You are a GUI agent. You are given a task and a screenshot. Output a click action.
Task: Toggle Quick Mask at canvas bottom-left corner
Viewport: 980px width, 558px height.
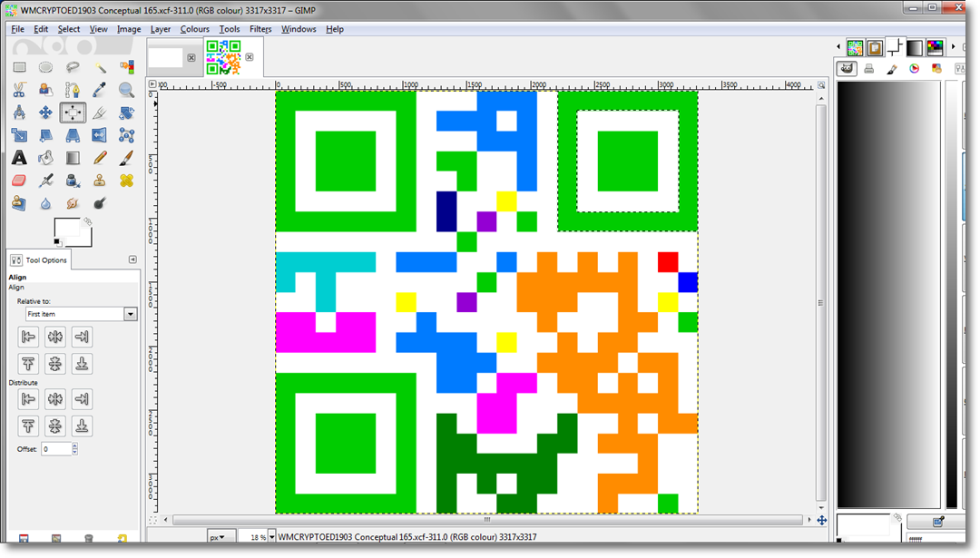click(153, 520)
